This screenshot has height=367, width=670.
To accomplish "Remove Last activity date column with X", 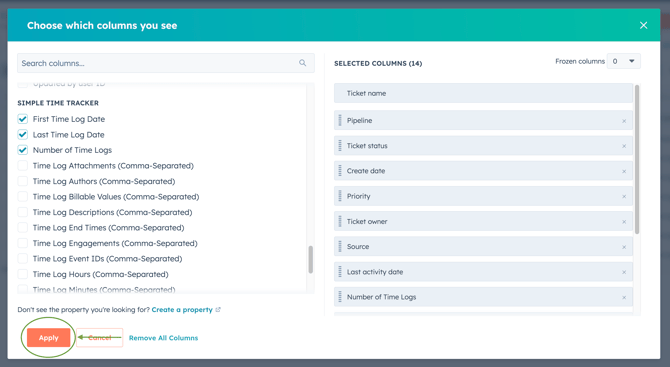I will click(624, 272).
